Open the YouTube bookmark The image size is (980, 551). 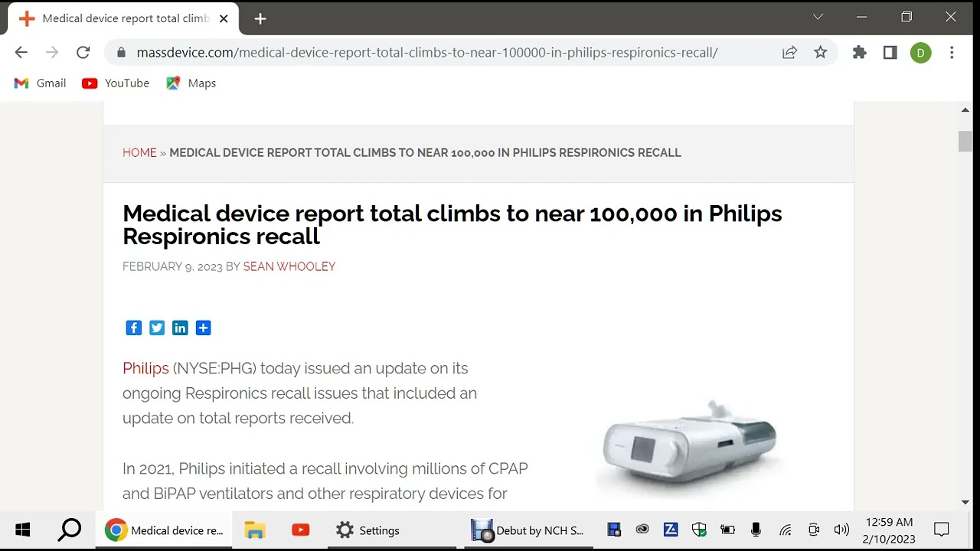click(x=116, y=83)
